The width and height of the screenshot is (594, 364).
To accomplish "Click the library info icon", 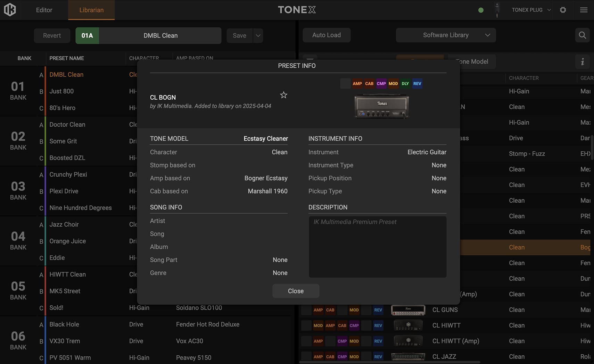I will pyautogui.click(x=582, y=62).
